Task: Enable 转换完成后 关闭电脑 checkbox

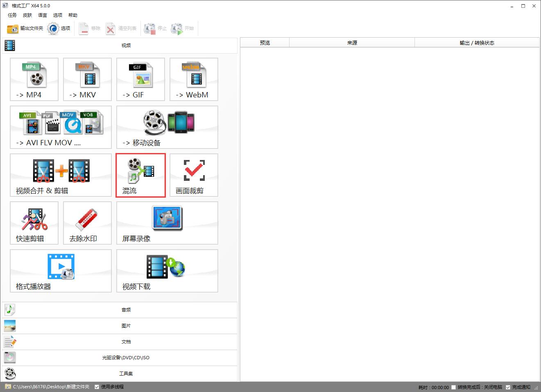Action: (453, 387)
